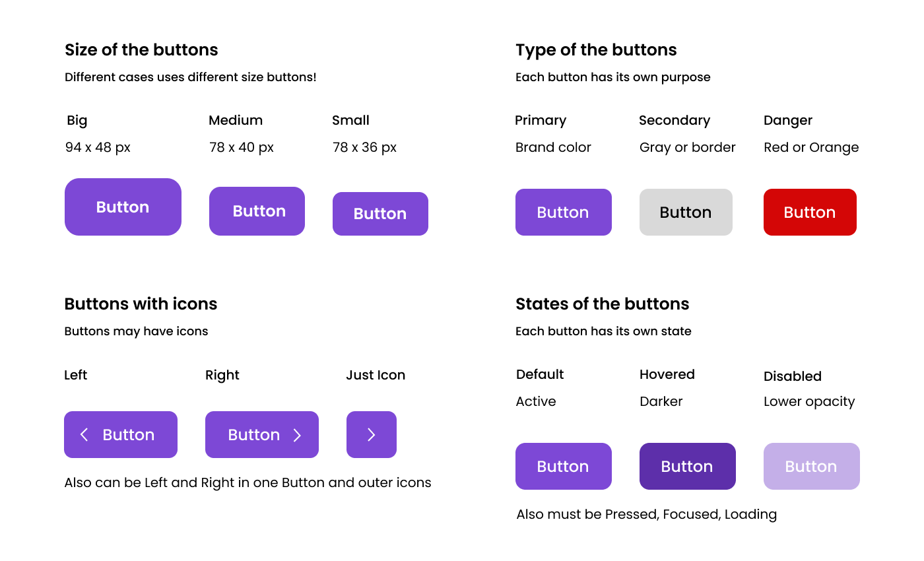Viewport: 924px width, 561px height.
Task: Click the Default state button
Action: point(563,466)
